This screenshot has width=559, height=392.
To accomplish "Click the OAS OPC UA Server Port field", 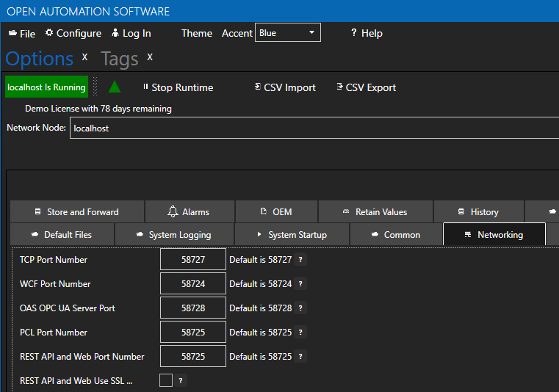I will coord(193,308).
